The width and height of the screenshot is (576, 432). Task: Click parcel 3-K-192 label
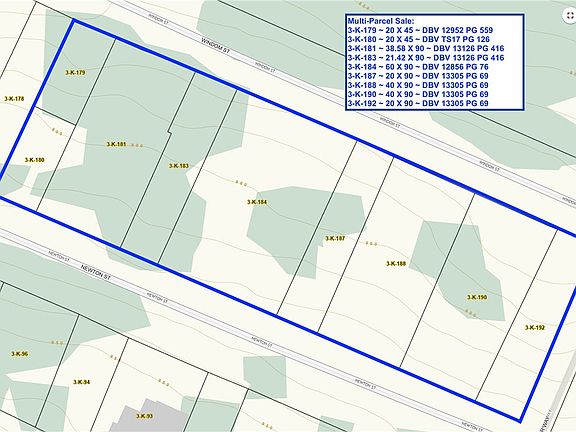point(535,328)
